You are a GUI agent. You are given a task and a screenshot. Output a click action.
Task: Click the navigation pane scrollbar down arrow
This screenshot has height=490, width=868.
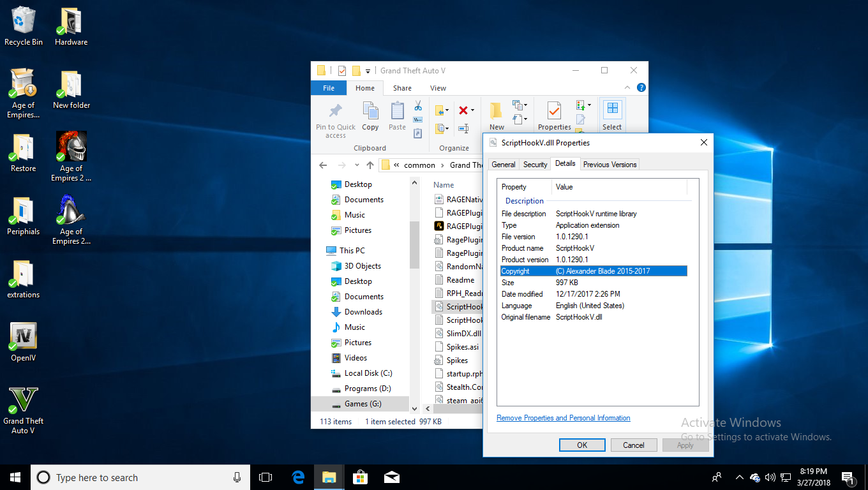click(x=414, y=408)
